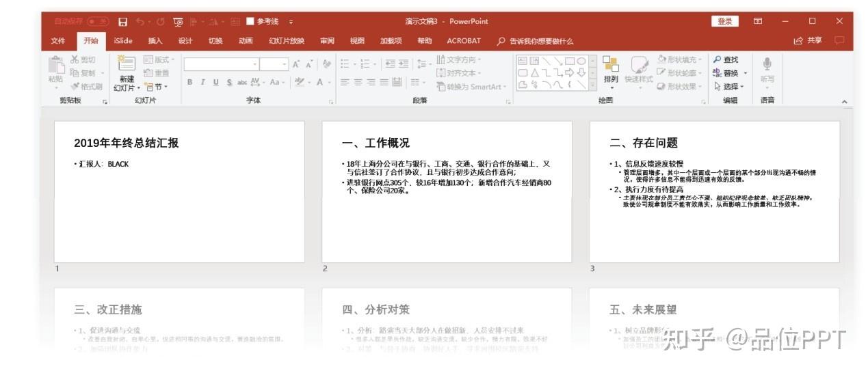Viewport: 868px width, 373px height.
Task: Align text left in paragraph group
Action: (345, 82)
